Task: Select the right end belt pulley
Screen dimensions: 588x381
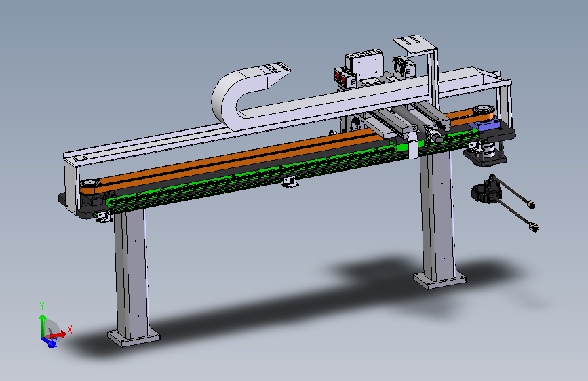Action: coord(484,111)
